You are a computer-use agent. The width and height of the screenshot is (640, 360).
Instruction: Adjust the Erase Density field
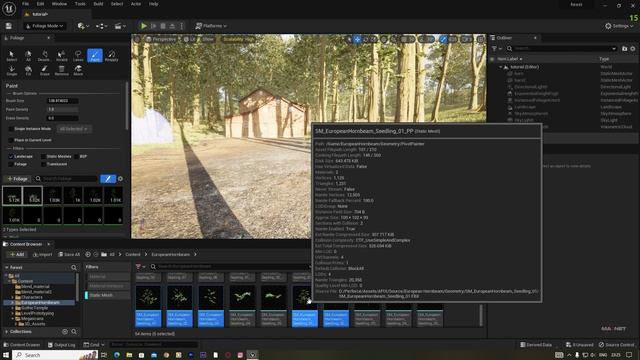tap(62, 118)
